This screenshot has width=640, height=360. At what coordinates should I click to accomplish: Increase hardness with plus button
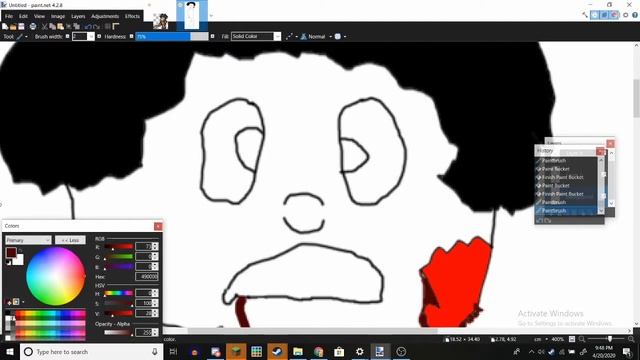(x=213, y=36)
